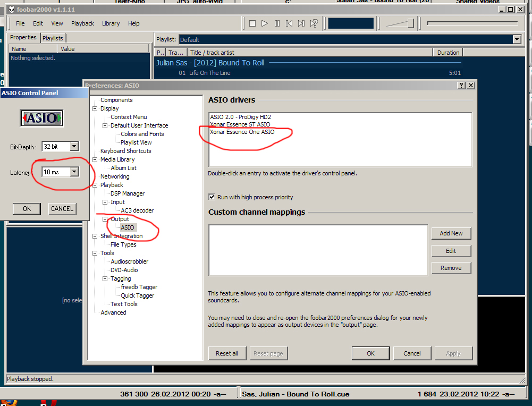Click the random playback toolbar icon
Viewport: 532px width, 406px height.
click(x=314, y=23)
